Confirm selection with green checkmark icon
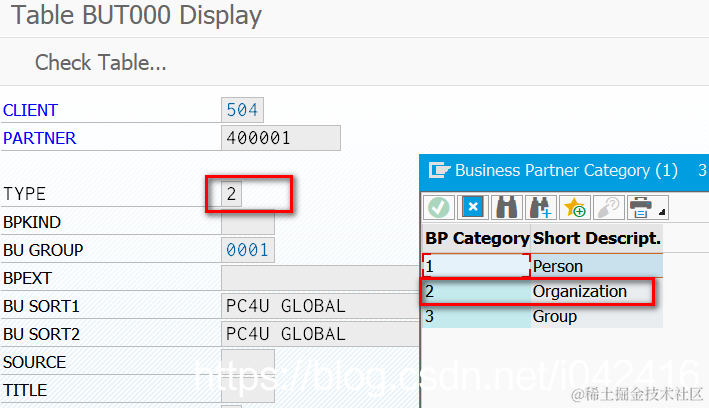 click(439, 208)
